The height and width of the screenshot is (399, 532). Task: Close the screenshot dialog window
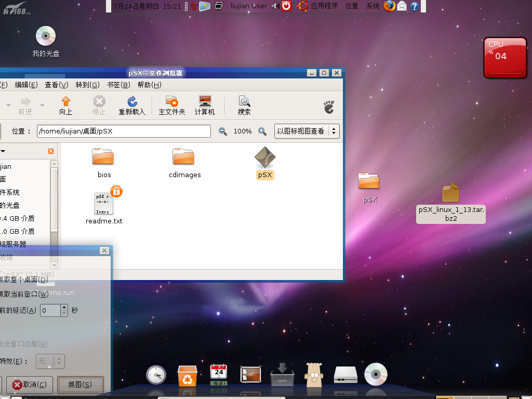[104, 250]
